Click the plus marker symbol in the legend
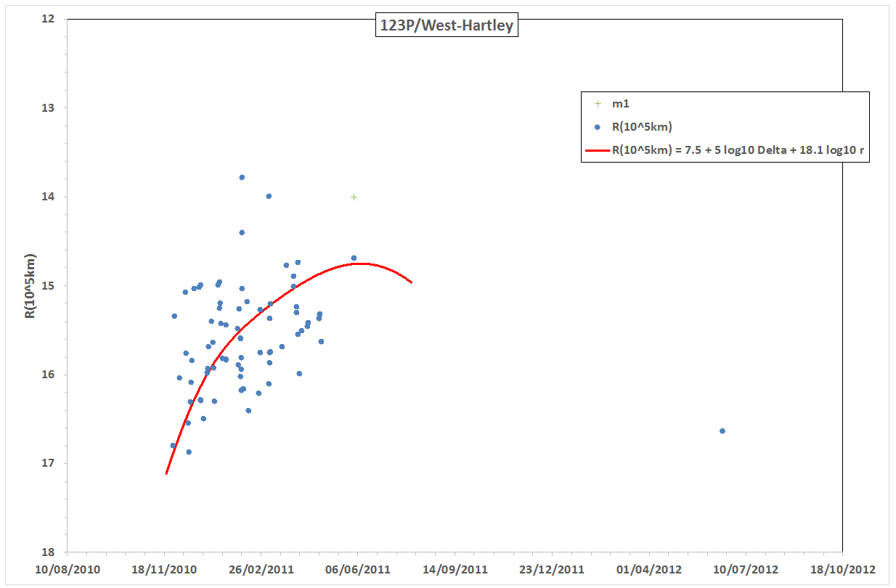Screen dimensions: 896x588 (598, 105)
